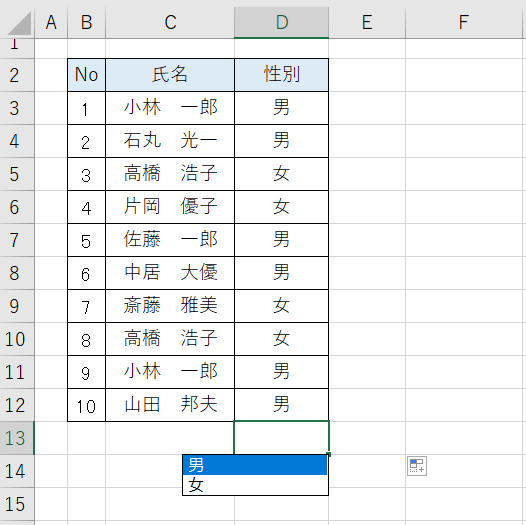Select column D header
Image resolution: width=526 pixels, height=525 pixels.
click(x=281, y=22)
